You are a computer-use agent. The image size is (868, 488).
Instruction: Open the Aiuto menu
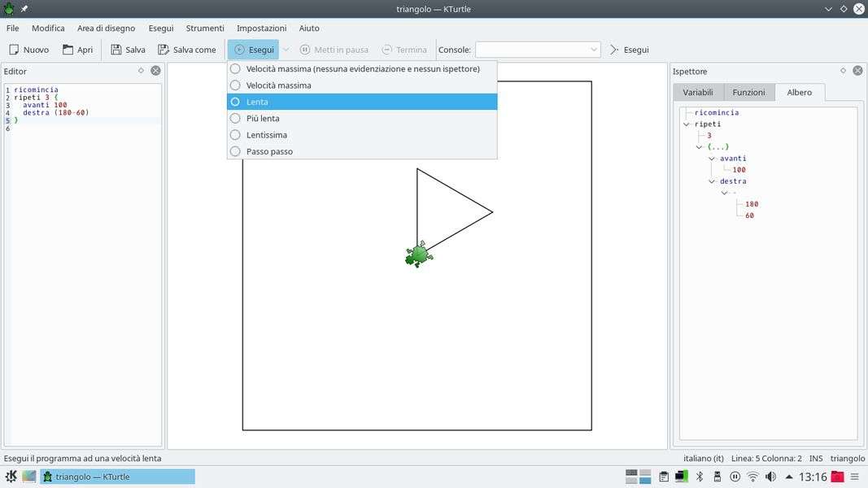click(x=309, y=28)
